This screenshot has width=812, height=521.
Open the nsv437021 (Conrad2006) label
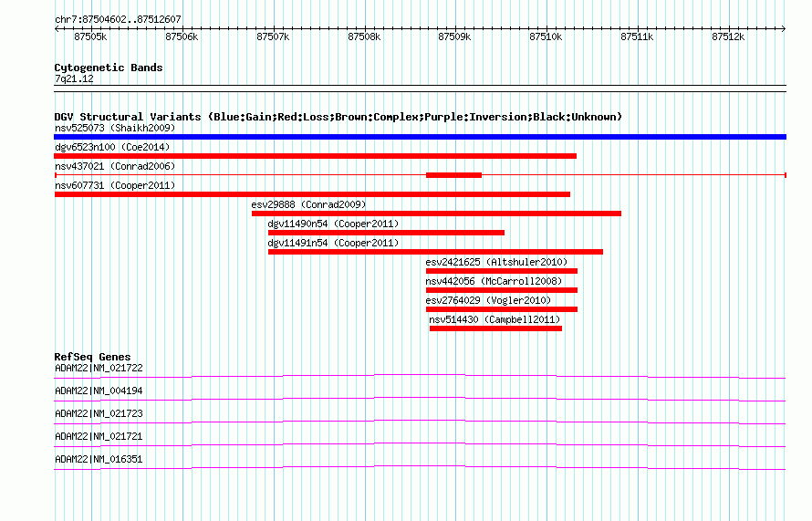[115, 166]
